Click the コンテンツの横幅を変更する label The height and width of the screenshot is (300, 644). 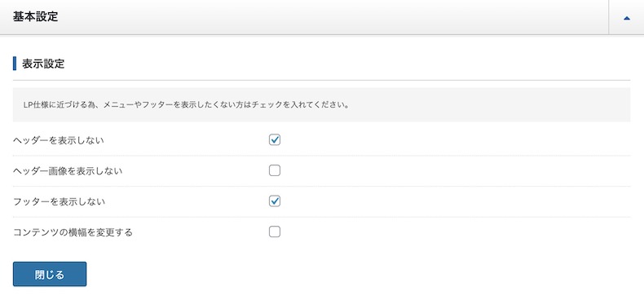[73, 232]
